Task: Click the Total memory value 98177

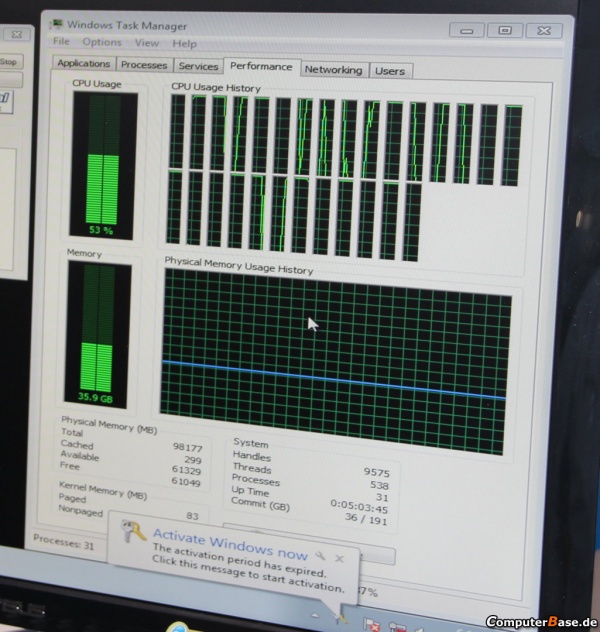Action: [187, 447]
